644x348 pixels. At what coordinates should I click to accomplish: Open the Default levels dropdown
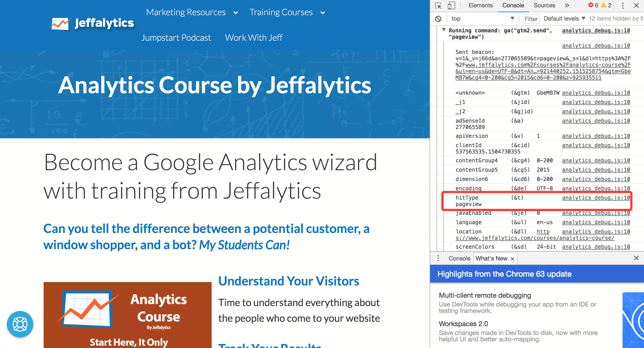564,19
